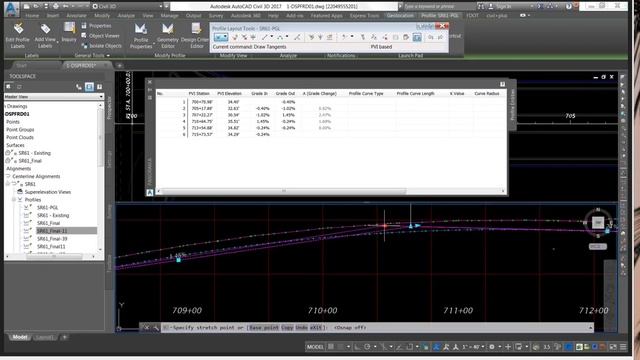Viewport: 640px width, 360px height.
Task: Open fixed tangent tool dropdown arrow
Action: click(272, 37)
